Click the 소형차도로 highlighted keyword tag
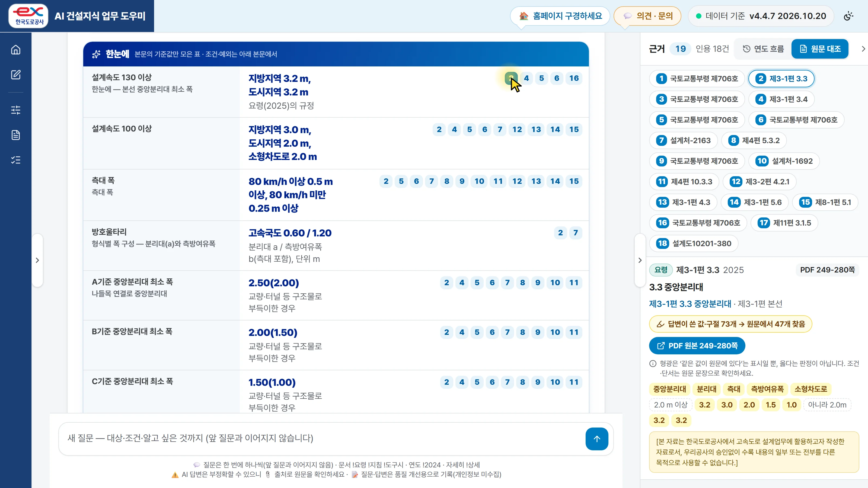 [x=811, y=389]
